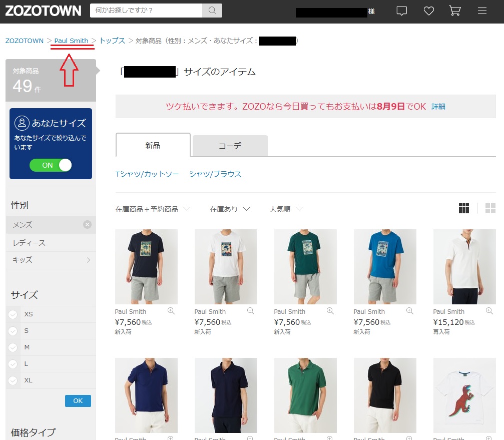Click the 詳細 link in payment banner
The width and height of the screenshot is (504, 440).
click(438, 107)
